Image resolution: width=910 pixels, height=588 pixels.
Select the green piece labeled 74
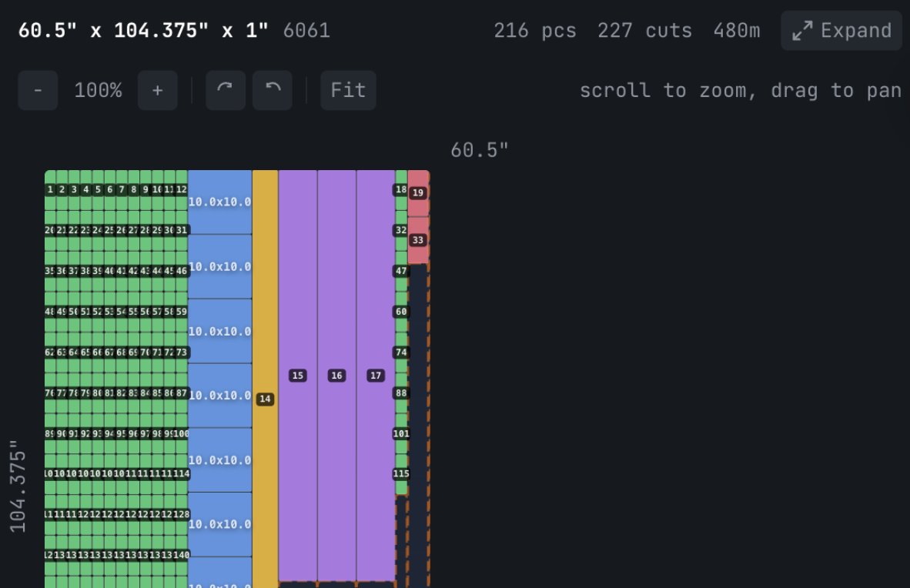401,352
